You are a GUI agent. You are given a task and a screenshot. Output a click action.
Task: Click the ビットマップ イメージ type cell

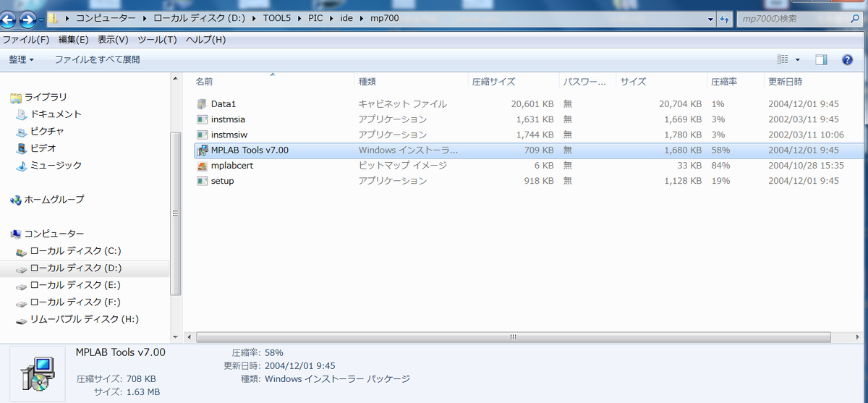coord(402,166)
